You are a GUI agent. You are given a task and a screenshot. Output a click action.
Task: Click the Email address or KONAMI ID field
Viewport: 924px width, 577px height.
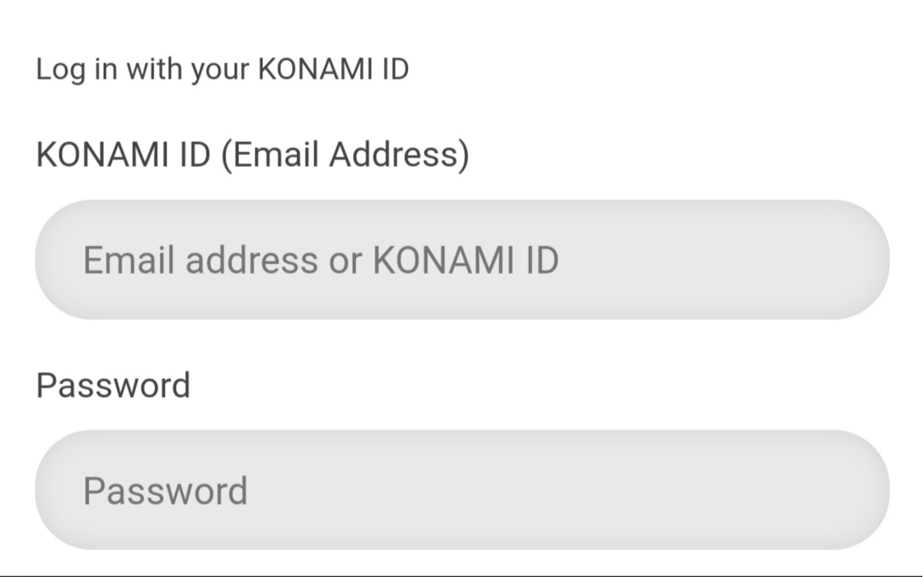coord(462,260)
